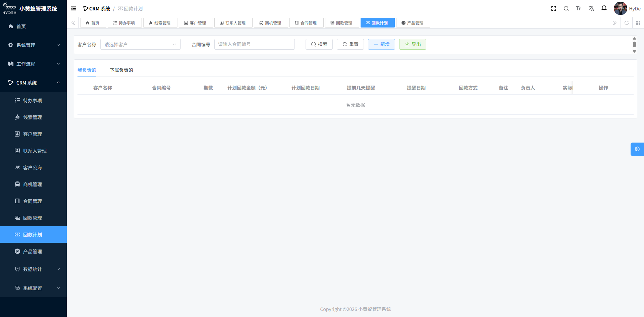
Task: Expand 系统配置 sidebar submenu
Action: pos(33,288)
